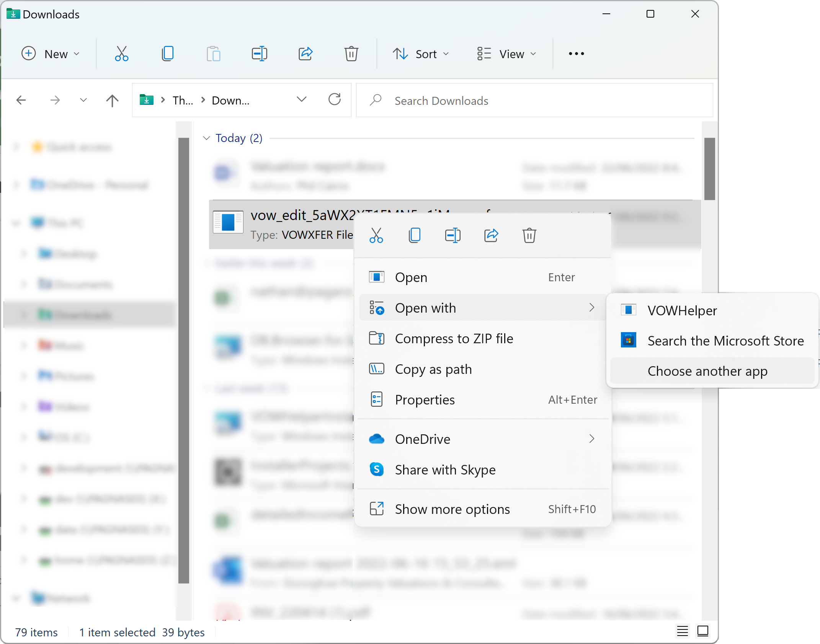Image resolution: width=820 pixels, height=644 pixels.
Task: Click the Cut icon in the top toolbar
Action: pyautogui.click(x=121, y=54)
